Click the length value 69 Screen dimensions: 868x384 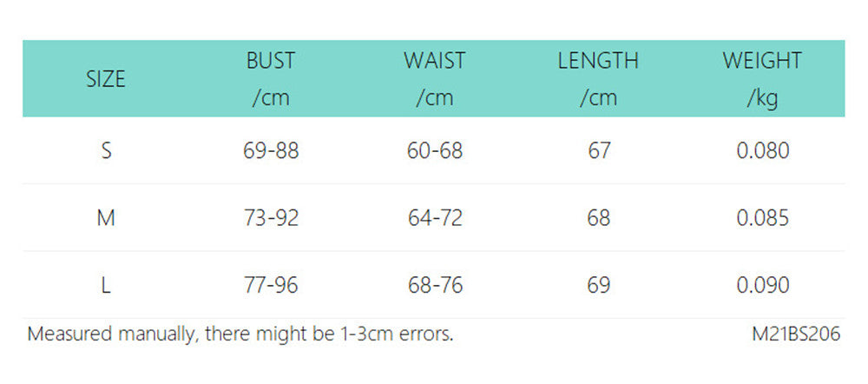599,285
